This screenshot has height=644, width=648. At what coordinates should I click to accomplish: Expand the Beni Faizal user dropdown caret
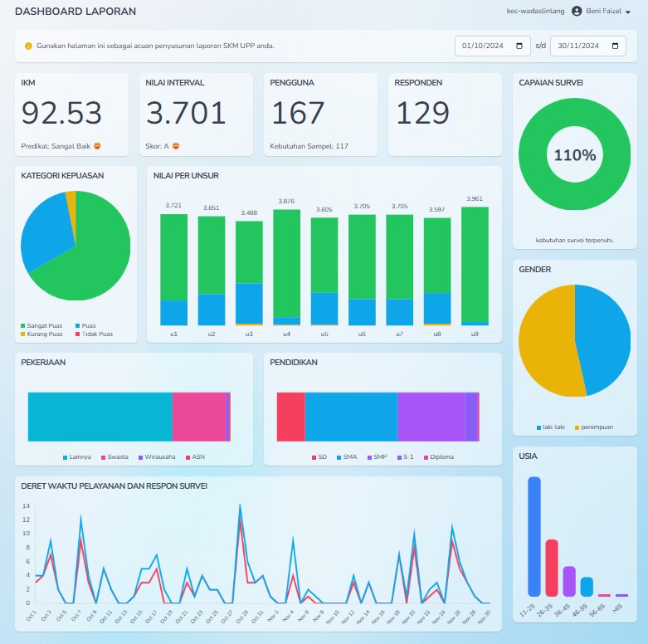628,12
